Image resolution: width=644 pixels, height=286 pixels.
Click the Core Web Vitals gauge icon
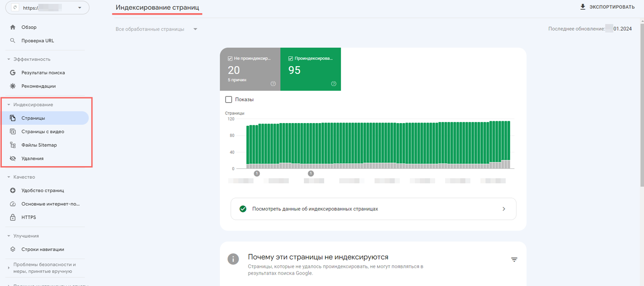click(13, 204)
